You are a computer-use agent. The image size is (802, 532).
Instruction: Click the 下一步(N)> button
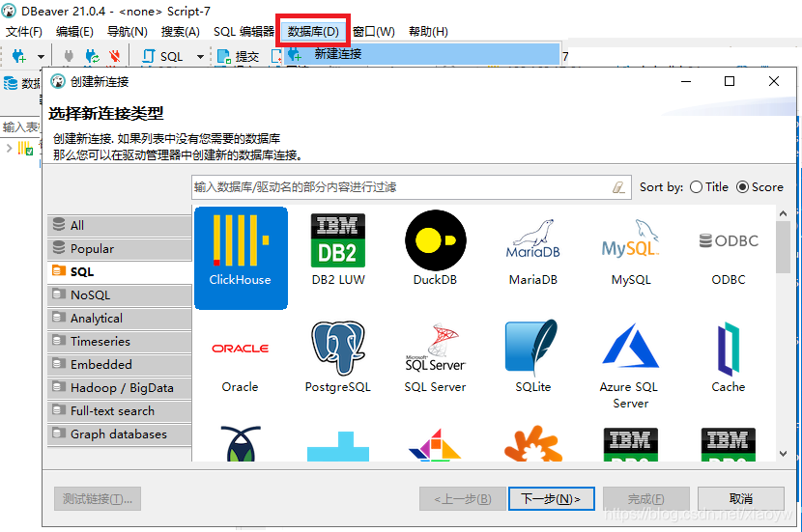(552, 499)
